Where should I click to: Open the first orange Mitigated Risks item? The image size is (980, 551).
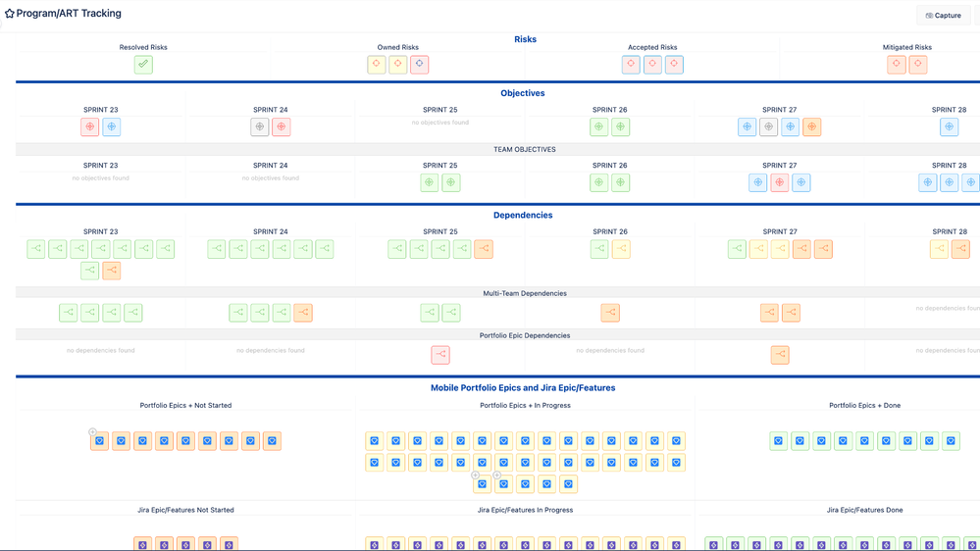click(897, 65)
